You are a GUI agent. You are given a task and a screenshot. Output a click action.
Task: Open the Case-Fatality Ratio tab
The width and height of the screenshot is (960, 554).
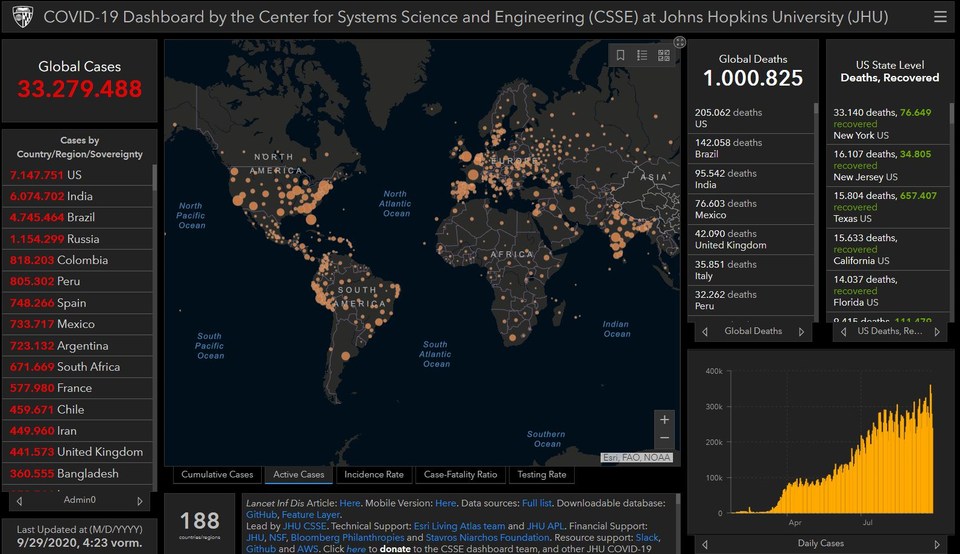pos(460,474)
